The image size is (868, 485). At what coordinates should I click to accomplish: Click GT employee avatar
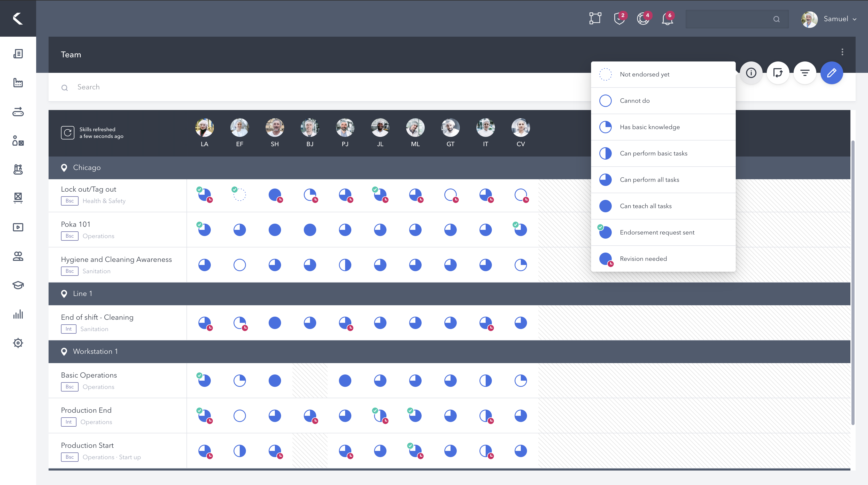450,128
